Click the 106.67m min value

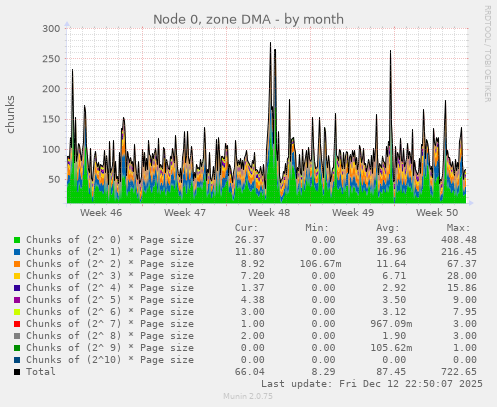[320, 264]
